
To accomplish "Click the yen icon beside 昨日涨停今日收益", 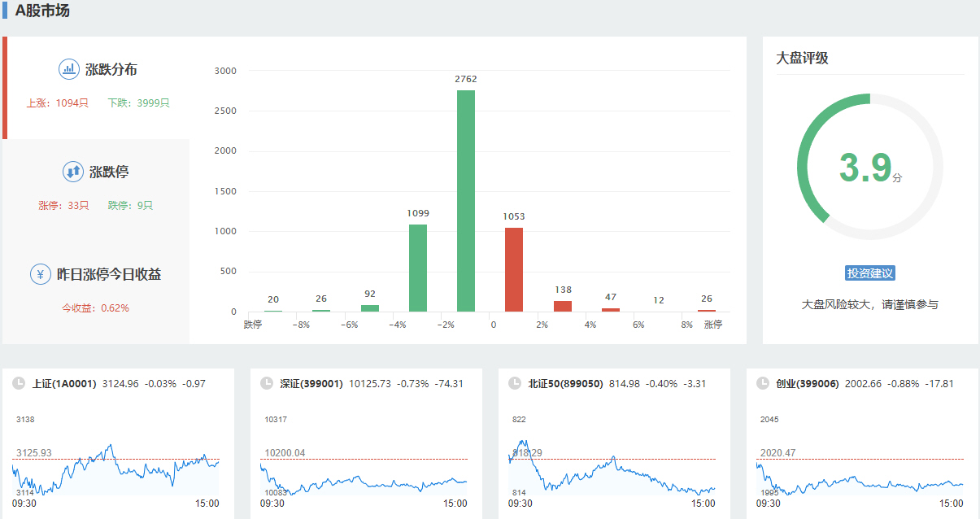I will (x=41, y=274).
